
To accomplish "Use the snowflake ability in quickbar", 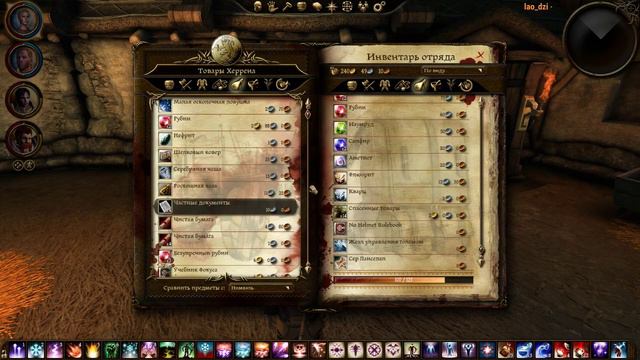I will 36,350.
